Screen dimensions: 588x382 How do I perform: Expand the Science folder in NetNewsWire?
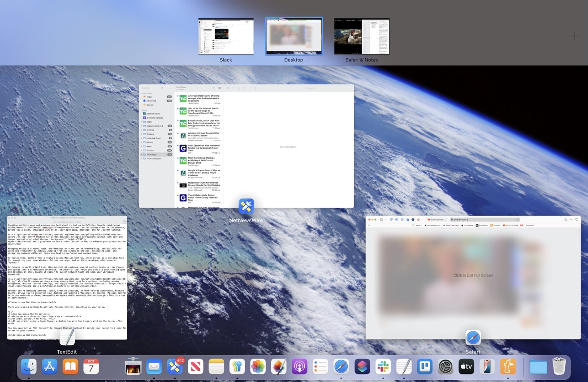[x=142, y=150]
